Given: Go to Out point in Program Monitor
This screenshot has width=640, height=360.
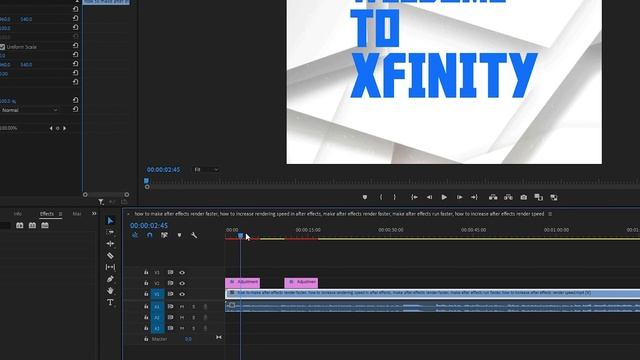Looking at the screenshot, I should pos(474,197).
